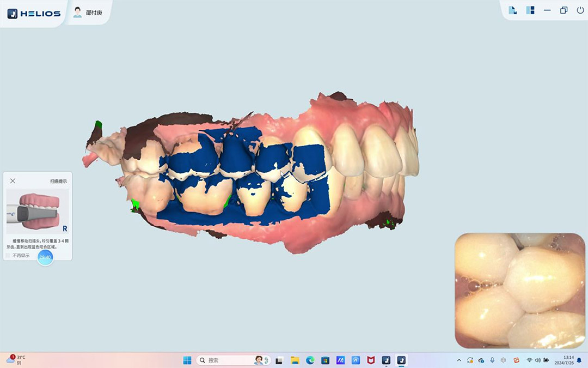This screenshot has height=368, width=588.
Task: Click the HELIOS logo icon
Action: click(13, 14)
